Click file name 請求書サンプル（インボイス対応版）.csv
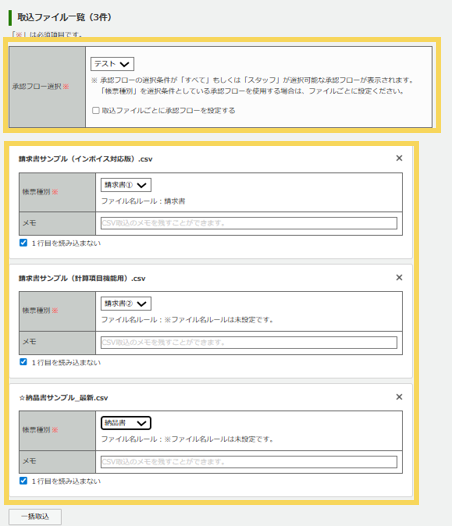 click(x=86, y=159)
